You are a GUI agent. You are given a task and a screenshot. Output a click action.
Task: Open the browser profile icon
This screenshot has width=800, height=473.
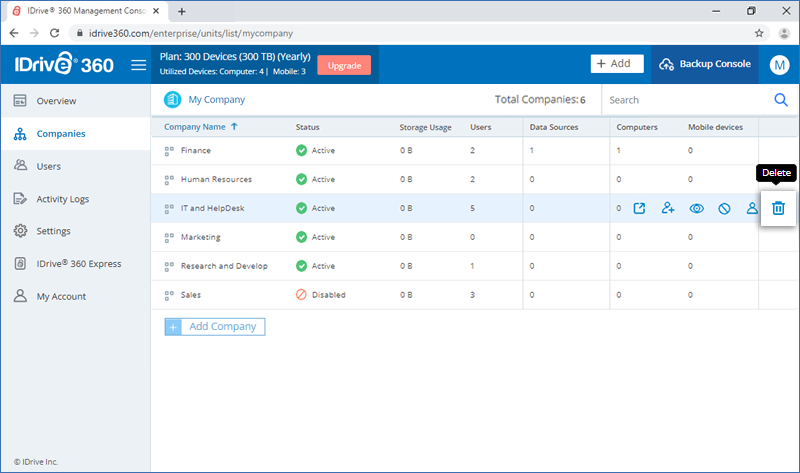tap(784, 33)
